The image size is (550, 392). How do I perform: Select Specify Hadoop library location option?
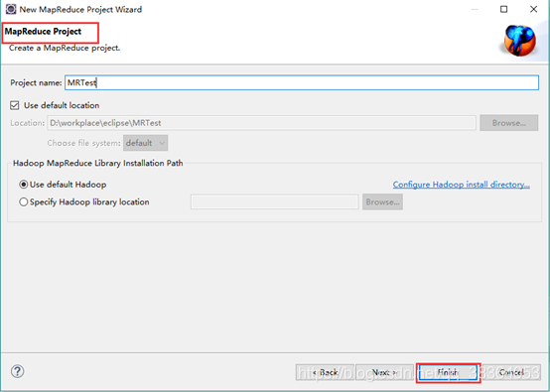point(24,202)
